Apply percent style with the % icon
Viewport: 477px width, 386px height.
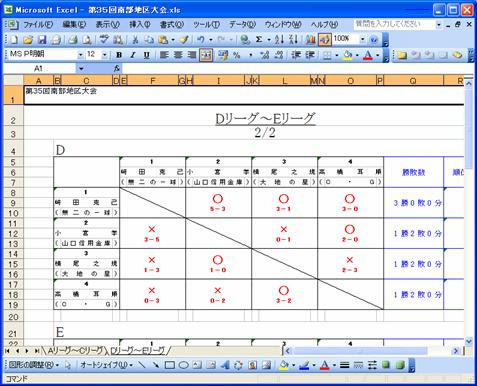point(236,55)
